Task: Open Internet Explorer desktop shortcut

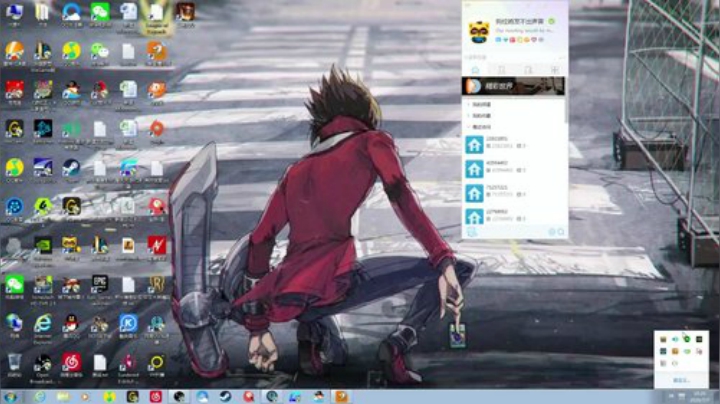Action: [43, 327]
